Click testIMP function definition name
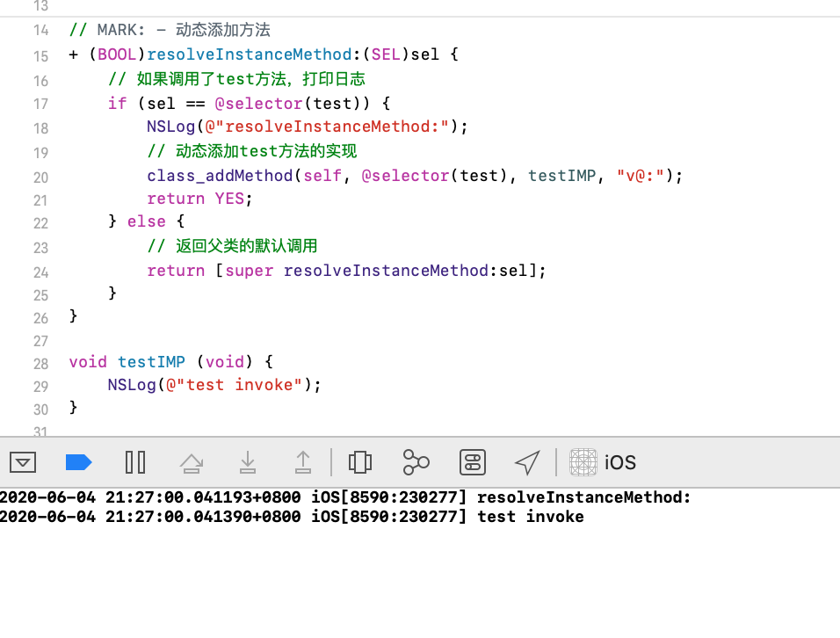 tap(152, 362)
